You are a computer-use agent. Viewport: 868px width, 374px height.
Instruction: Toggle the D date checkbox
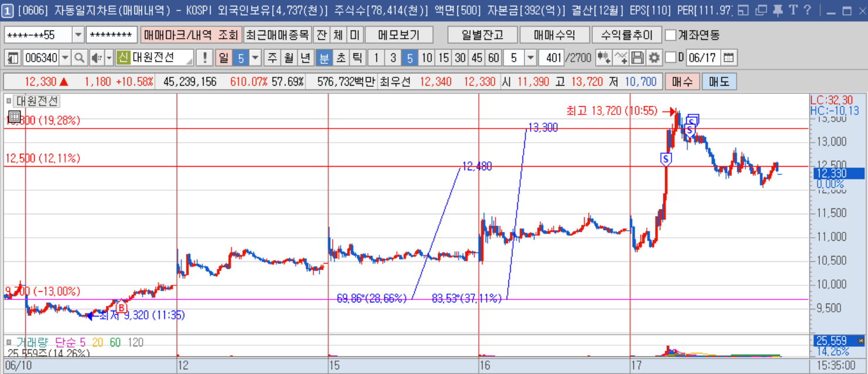tap(670, 58)
